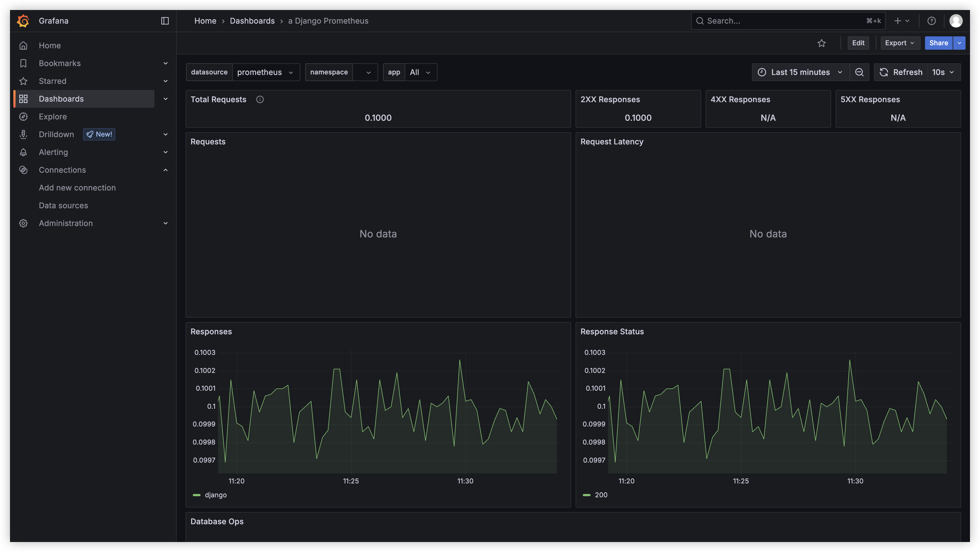Viewport: 980px width, 552px height.
Task: Expand the Alerting section
Action: click(166, 152)
